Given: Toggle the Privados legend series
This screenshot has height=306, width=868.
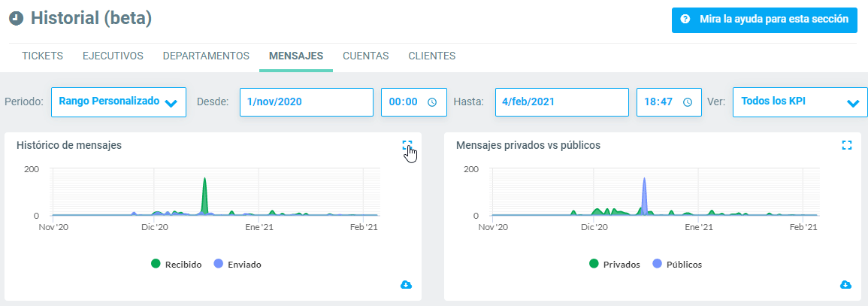Looking at the screenshot, I should pyautogui.click(x=615, y=265).
